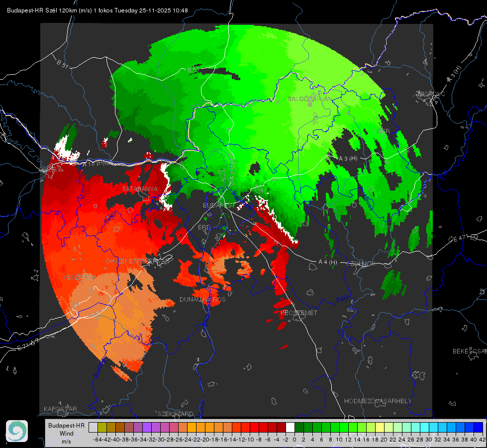Click the A 3 (H) road label near Eger
The width and height of the screenshot is (487, 448).
348,159
